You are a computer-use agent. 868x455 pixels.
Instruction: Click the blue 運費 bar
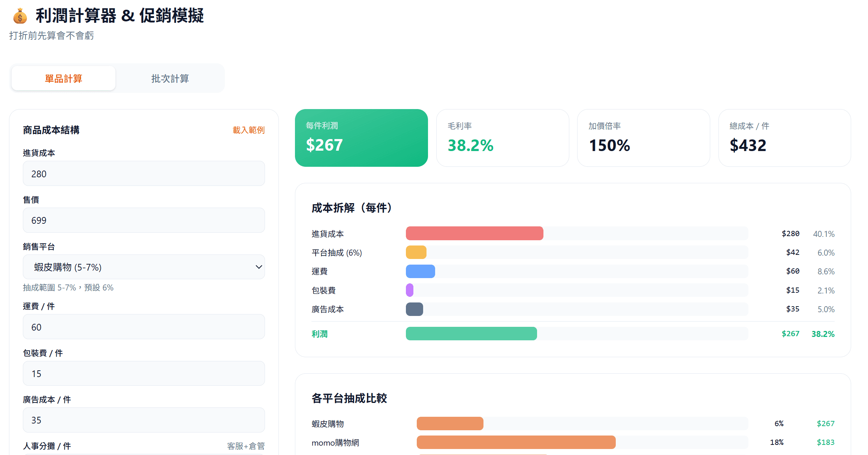pos(421,271)
